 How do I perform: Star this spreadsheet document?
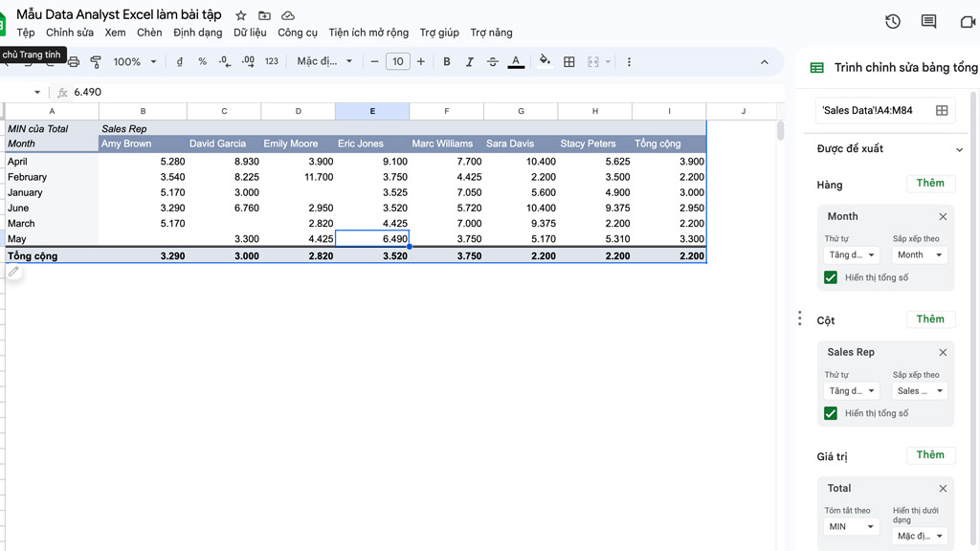(241, 15)
